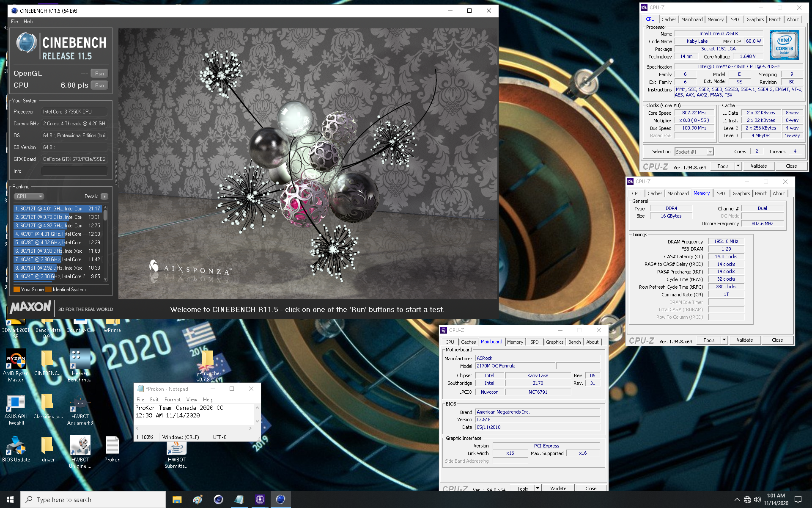The height and width of the screenshot is (508, 812).
Task: Select the CPU-Z taskbar icon
Action: (260, 500)
